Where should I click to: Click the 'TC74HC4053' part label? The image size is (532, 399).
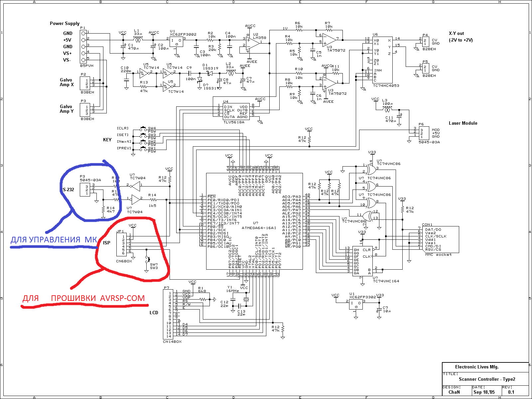pos(386,85)
